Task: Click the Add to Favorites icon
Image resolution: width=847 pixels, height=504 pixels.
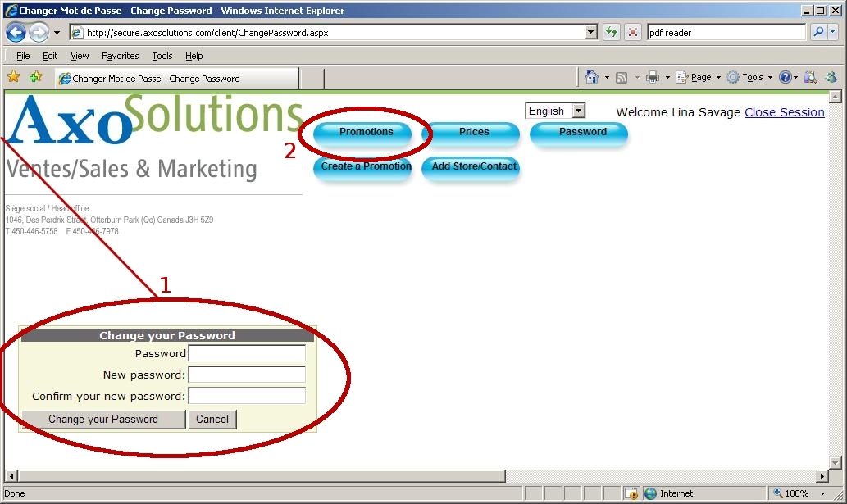Action: click(35, 77)
